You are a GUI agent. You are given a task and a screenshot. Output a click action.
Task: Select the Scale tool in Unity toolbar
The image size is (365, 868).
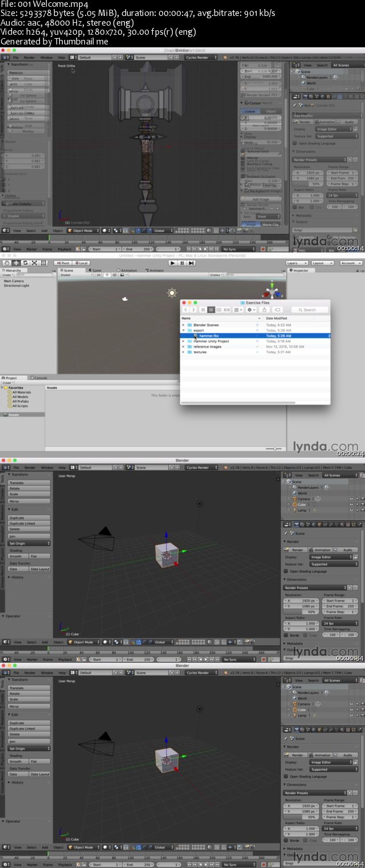pyautogui.click(x=34, y=263)
